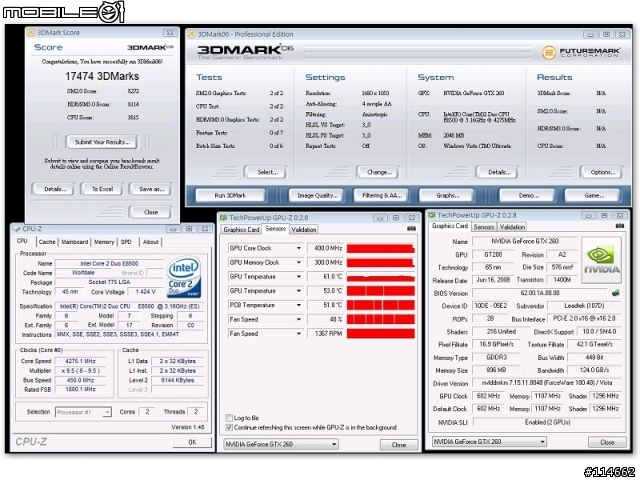This screenshot has width=640, height=480.
Task: Click Save as button in 3DMark Score
Action: [151, 189]
